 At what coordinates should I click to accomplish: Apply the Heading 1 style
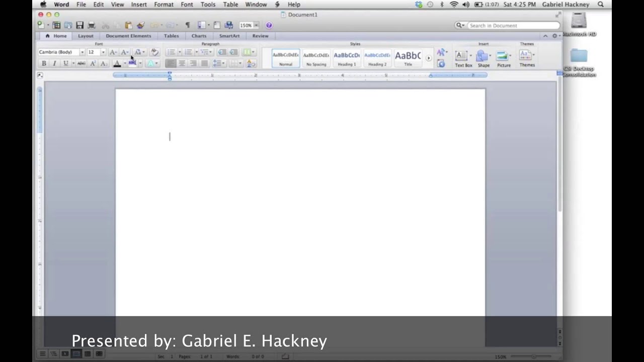point(347,58)
